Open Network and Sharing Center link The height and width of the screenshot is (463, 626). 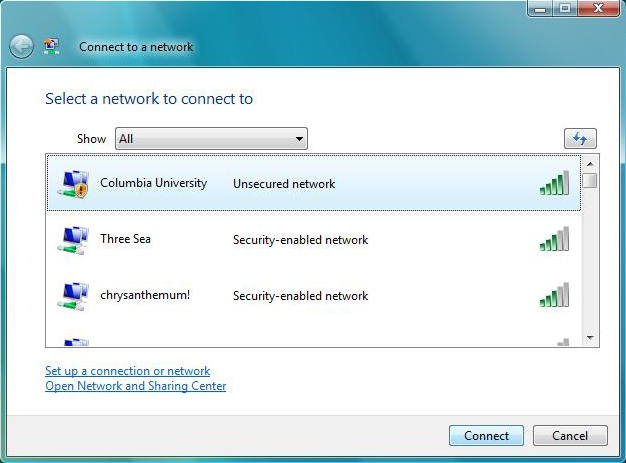[x=136, y=386]
